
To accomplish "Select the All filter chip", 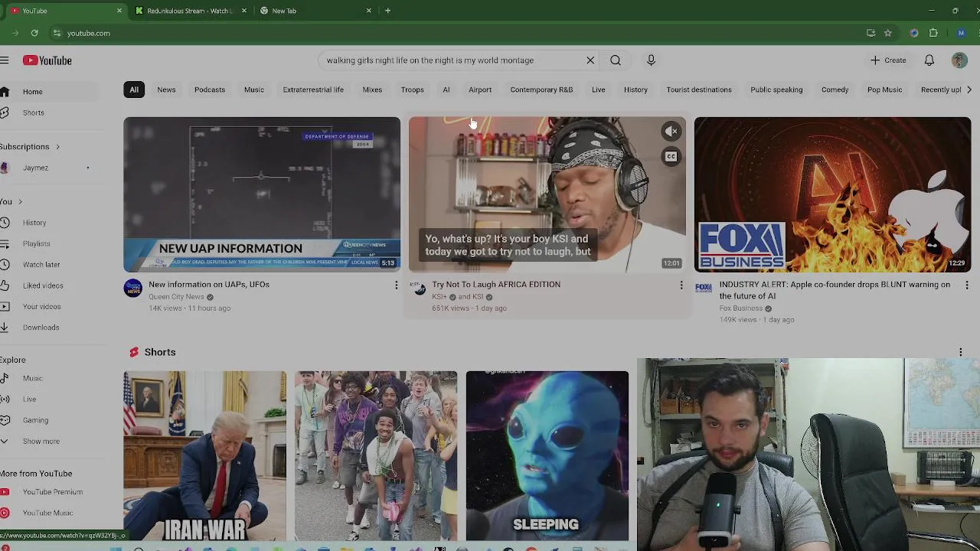I will [x=134, y=90].
